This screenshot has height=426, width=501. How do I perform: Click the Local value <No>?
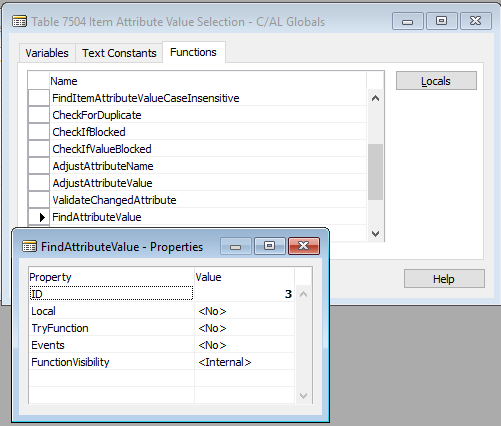coord(212,311)
